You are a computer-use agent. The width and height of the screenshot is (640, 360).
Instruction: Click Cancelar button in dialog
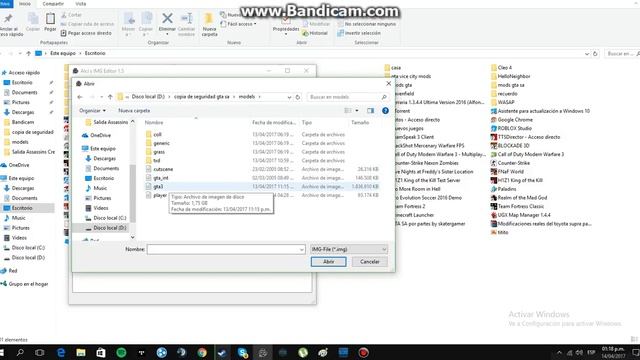370,262
